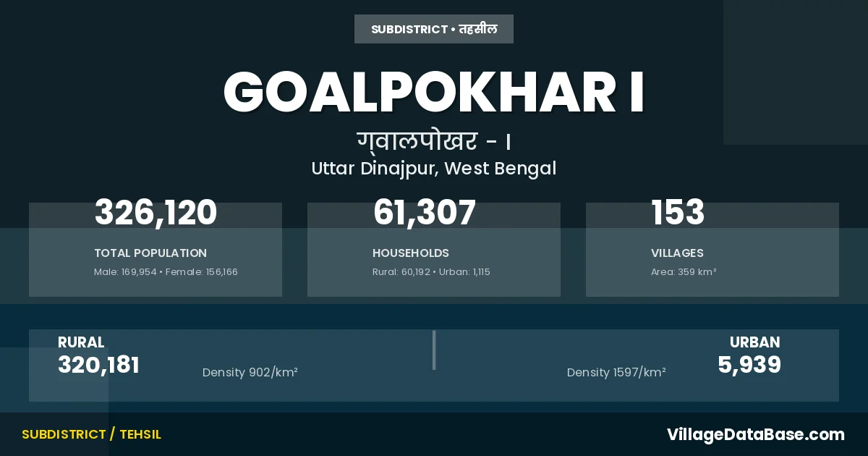Click the SUBDISTRICT • तहसील badge at top

click(x=434, y=29)
